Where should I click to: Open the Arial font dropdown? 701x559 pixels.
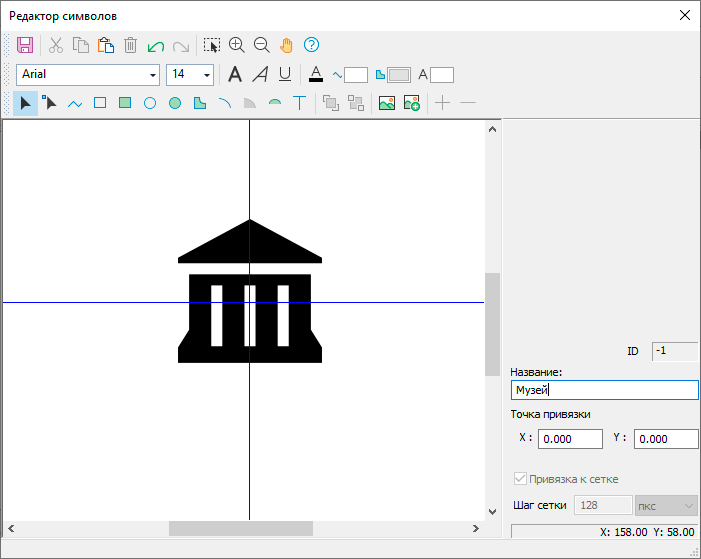click(152, 75)
